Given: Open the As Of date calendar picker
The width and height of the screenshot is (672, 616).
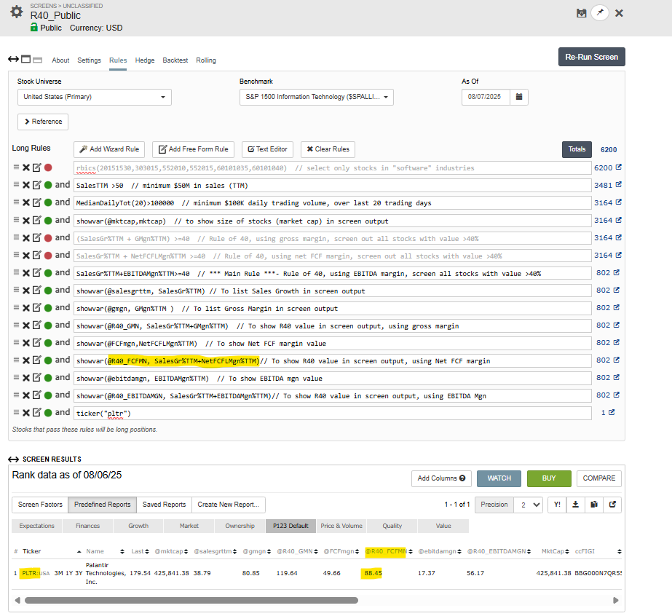Looking at the screenshot, I should click(519, 97).
